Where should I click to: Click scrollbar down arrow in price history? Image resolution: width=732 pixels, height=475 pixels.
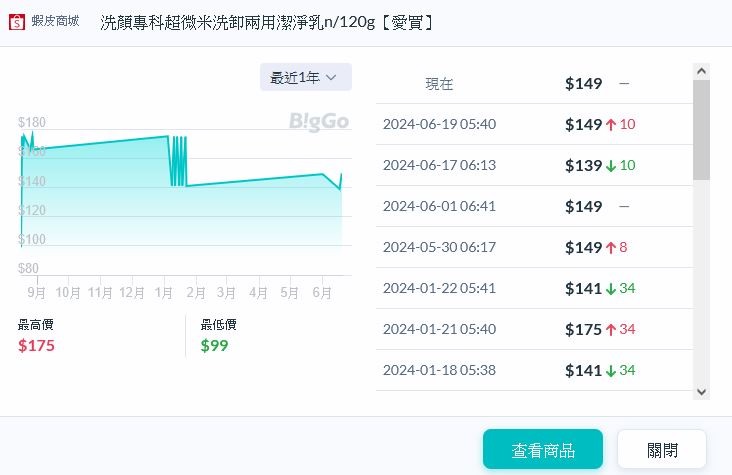[701, 392]
